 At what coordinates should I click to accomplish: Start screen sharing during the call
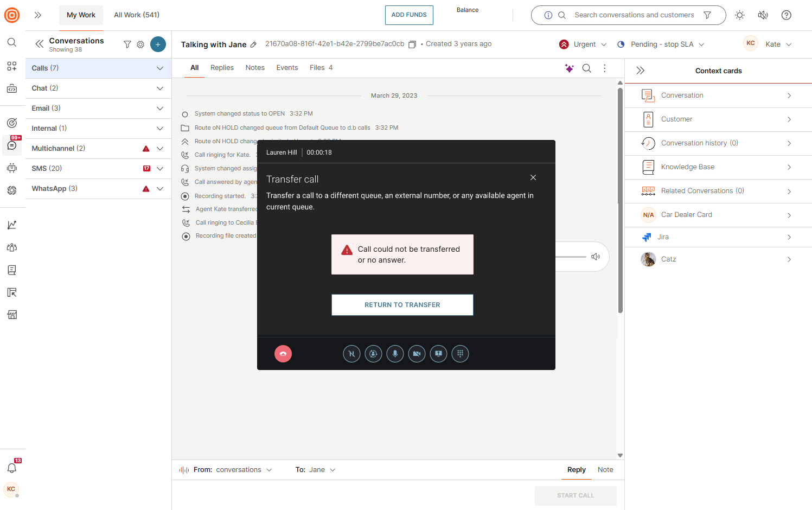point(438,354)
